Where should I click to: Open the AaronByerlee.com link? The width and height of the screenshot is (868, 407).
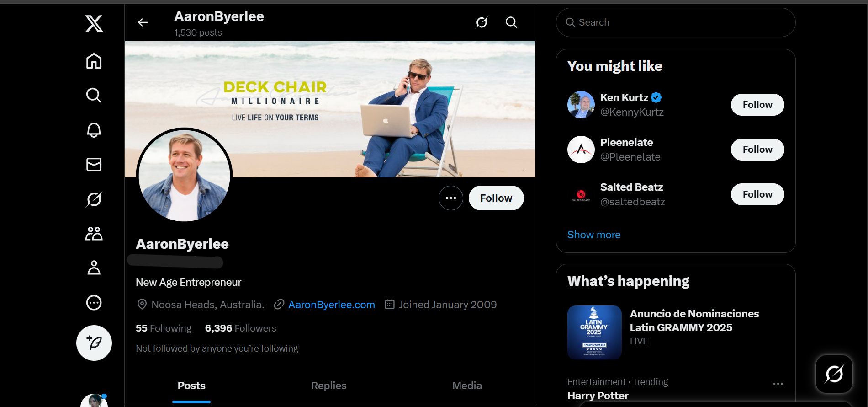click(331, 305)
